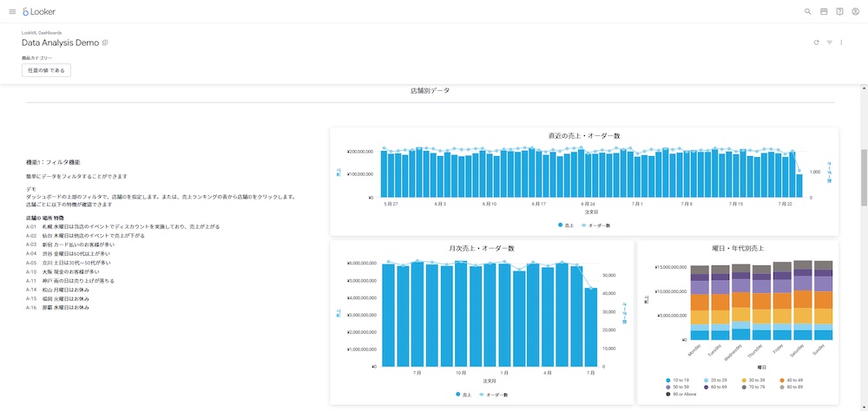
Task: Open the 商品カテゴリー filter dropdown
Action: (47, 70)
